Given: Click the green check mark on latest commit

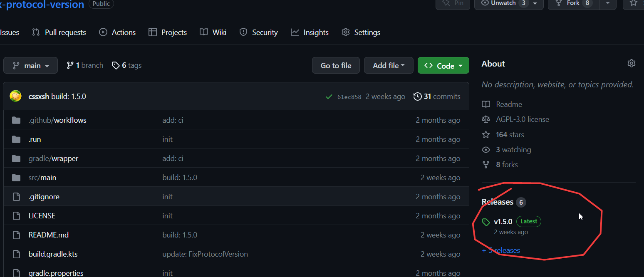Looking at the screenshot, I should (329, 96).
